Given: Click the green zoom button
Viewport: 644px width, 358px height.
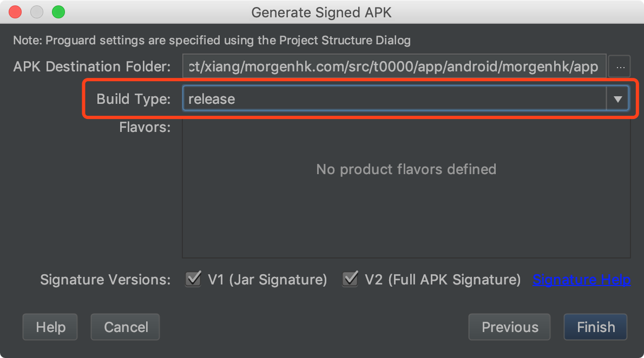Looking at the screenshot, I should point(58,11).
